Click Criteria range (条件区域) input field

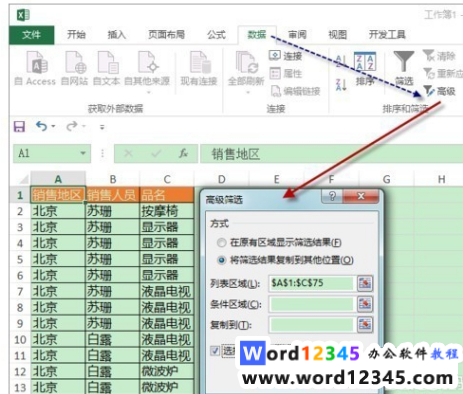pos(311,304)
